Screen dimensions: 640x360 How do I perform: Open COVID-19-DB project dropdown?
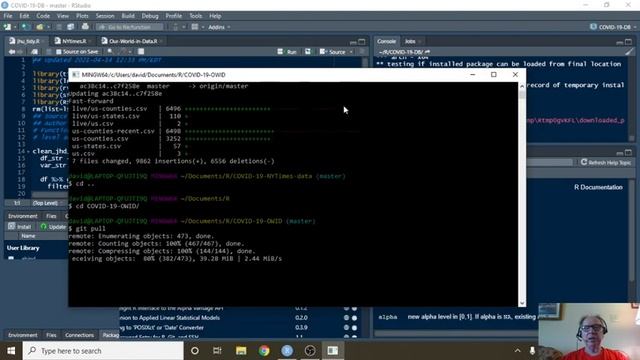[x=613, y=27]
